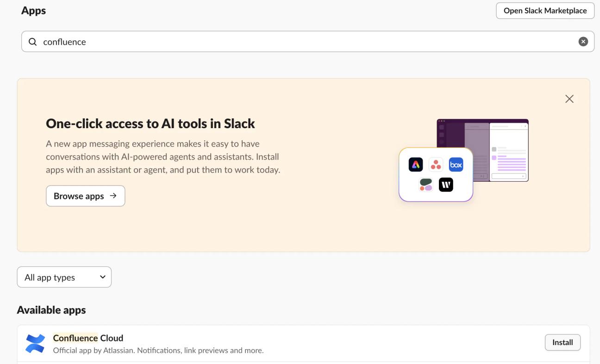600x364 pixels.
Task: Open the Confluence Cloud app title
Action: click(x=88, y=338)
